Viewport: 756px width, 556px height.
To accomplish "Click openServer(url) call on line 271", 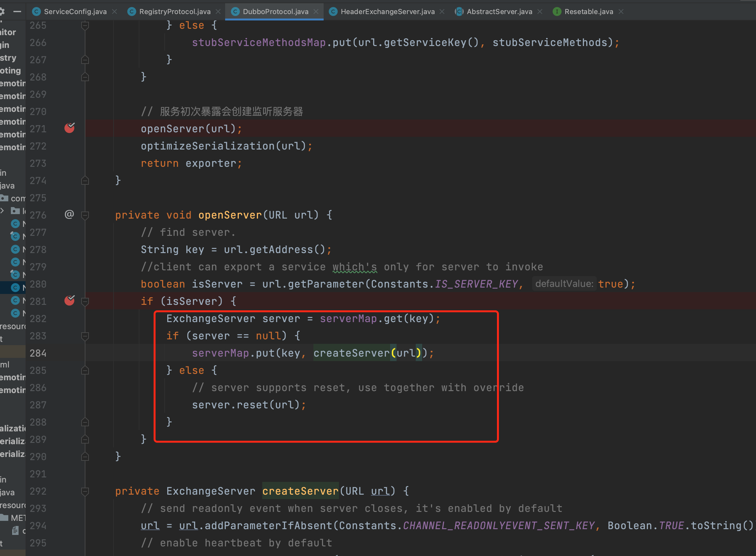I will click(x=188, y=129).
